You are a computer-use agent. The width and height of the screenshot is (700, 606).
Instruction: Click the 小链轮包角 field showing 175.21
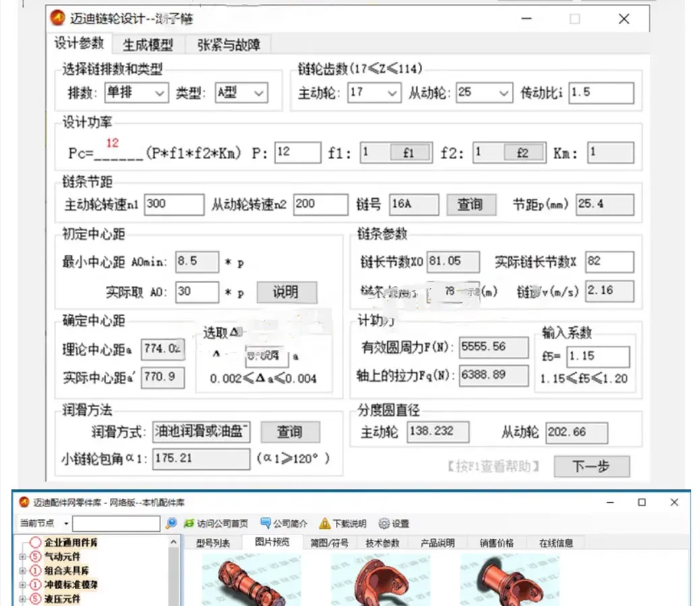click(x=201, y=459)
